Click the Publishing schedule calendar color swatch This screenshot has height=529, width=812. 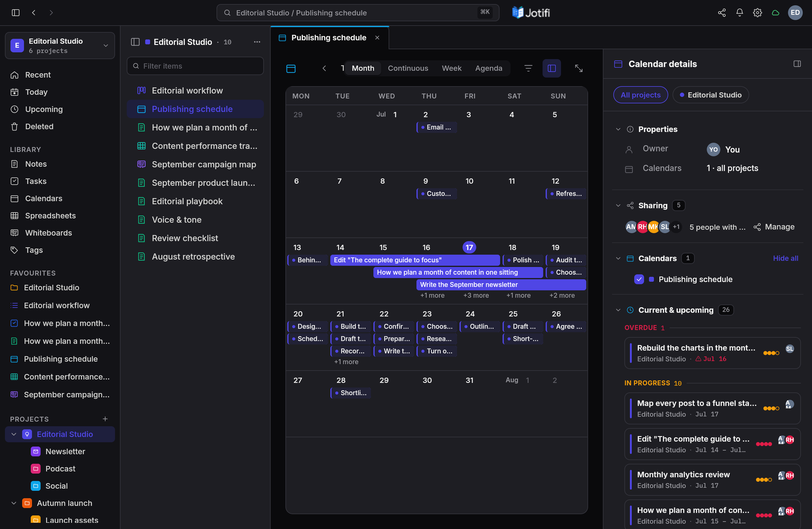point(651,279)
